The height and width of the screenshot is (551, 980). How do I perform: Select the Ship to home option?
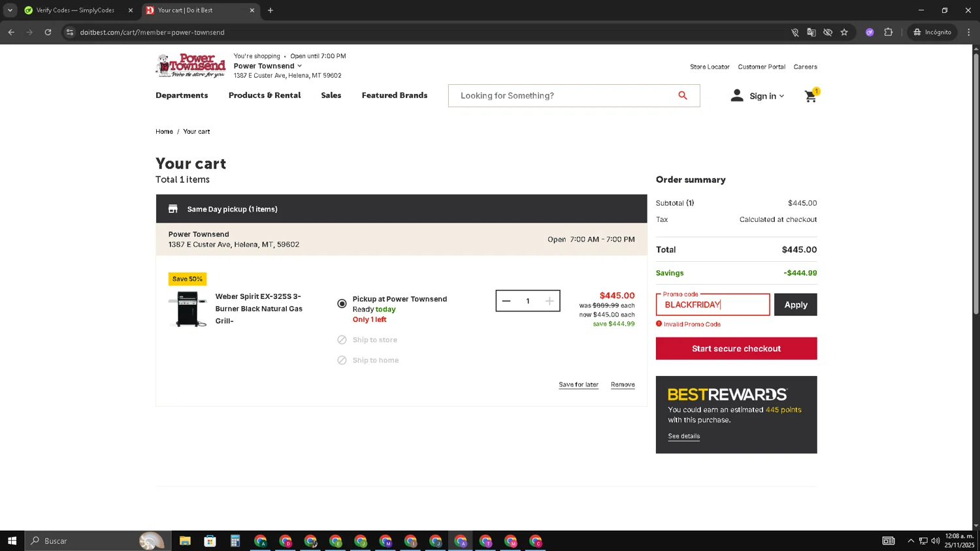tap(368, 360)
